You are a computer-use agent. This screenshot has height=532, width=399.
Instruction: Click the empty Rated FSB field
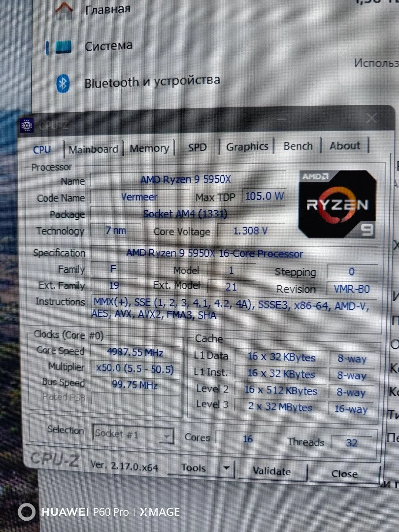135,399
